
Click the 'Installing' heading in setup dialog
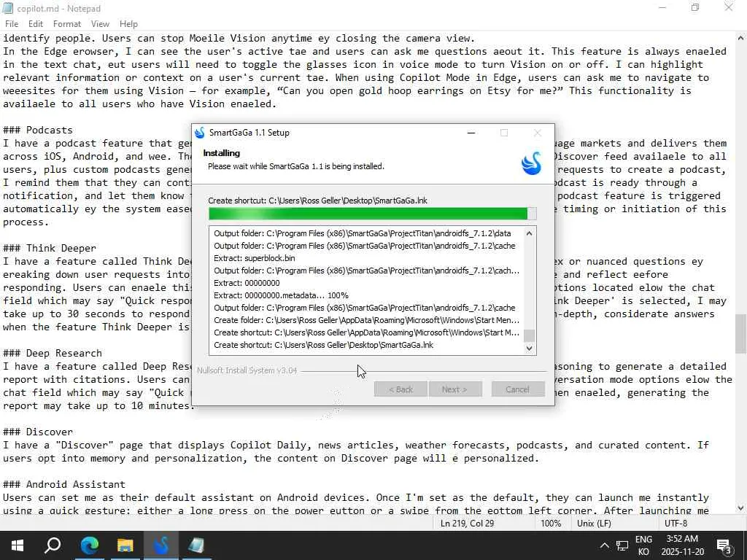pos(222,153)
